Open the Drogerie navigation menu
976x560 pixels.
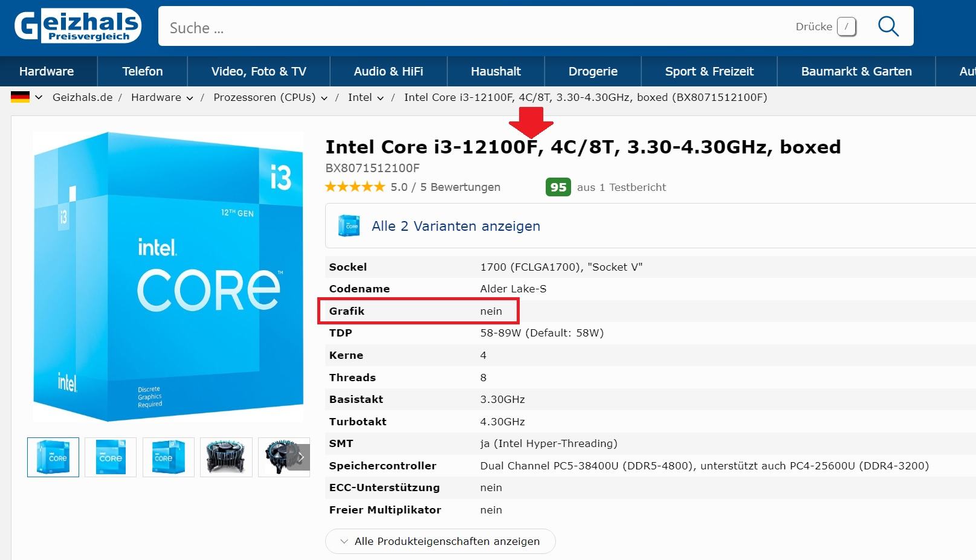(x=593, y=71)
